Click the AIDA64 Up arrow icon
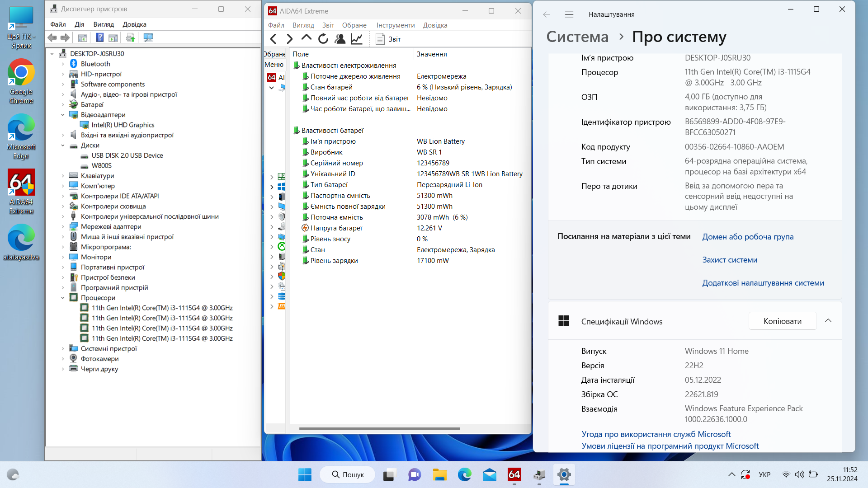The width and height of the screenshot is (868, 488). click(x=306, y=38)
